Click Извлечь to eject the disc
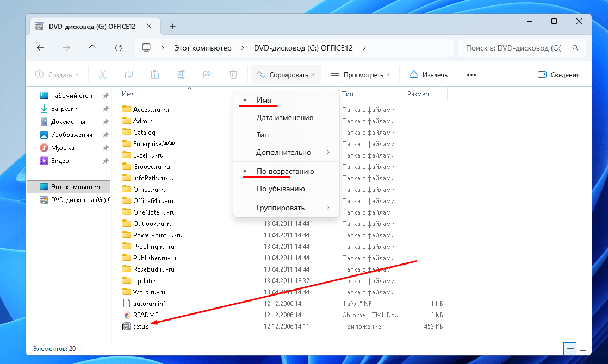 click(x=429, y=75)
